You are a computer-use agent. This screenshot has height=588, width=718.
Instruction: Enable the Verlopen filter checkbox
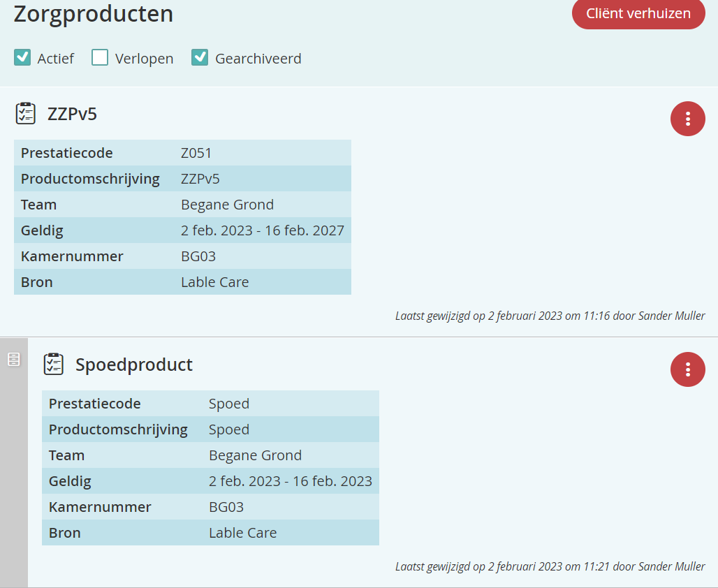pos(100,58)
